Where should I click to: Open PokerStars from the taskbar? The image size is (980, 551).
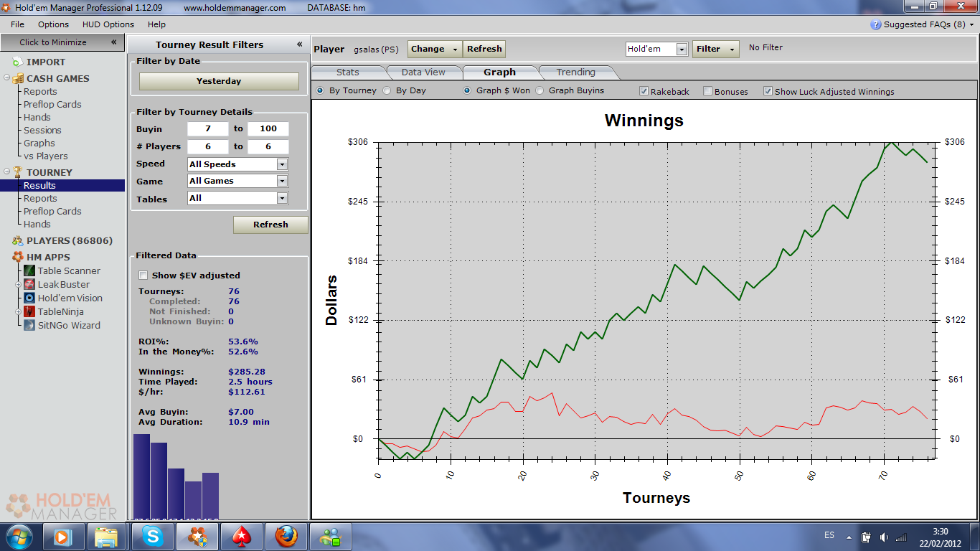click(x=241, y=537)
